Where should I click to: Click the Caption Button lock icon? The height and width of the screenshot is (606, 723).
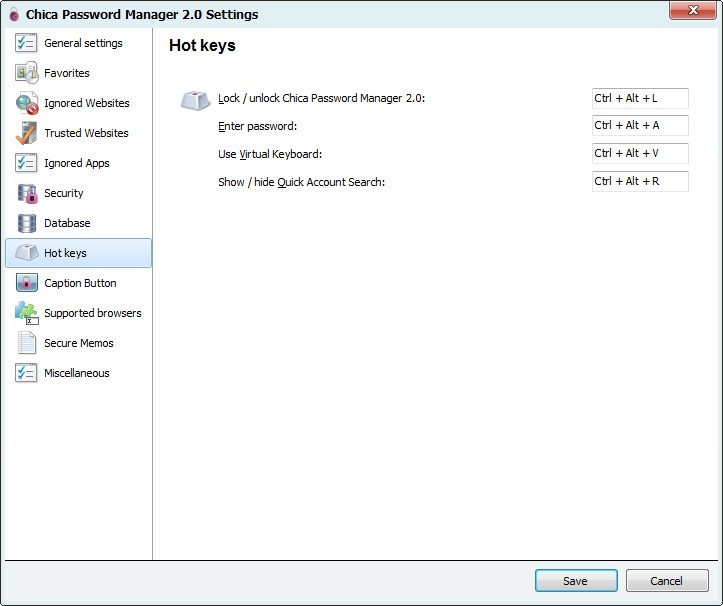(27, 283)
